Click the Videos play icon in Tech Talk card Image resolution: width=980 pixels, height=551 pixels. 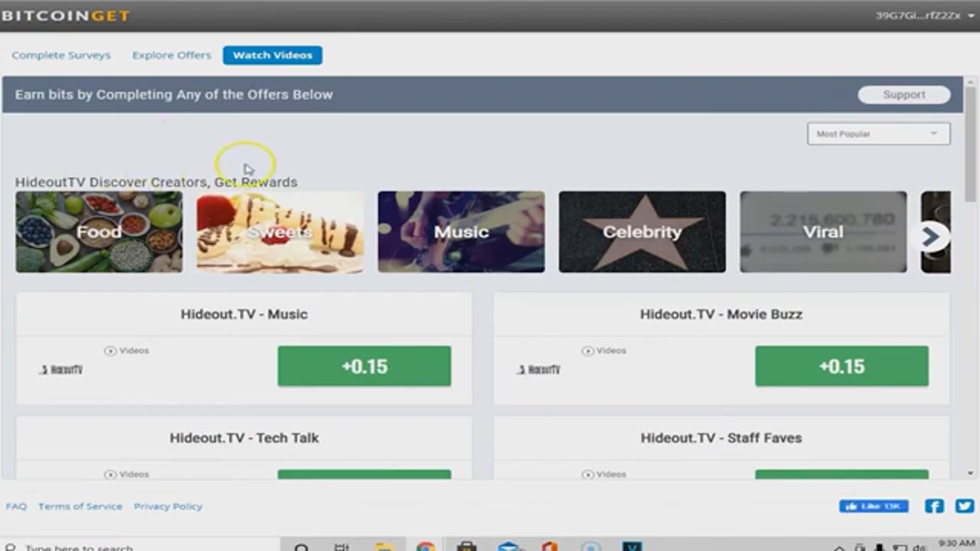(110, 474)
